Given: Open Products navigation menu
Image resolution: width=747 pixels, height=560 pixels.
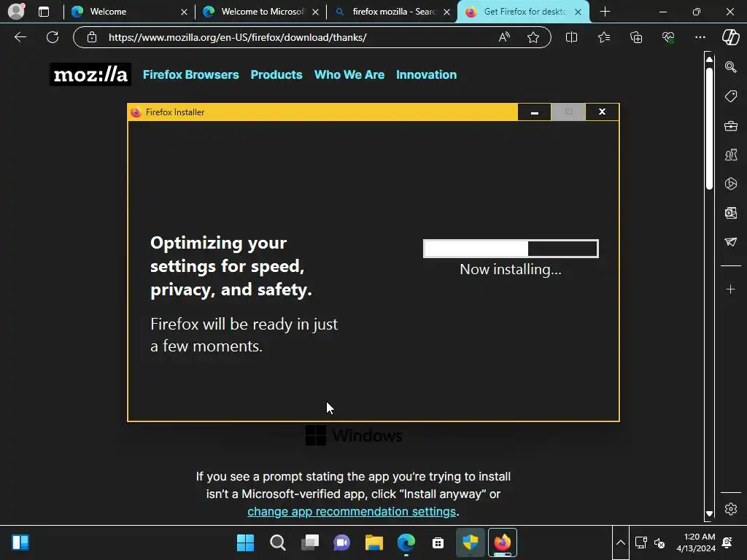Looking at the screenshot, I should (276, 75).
